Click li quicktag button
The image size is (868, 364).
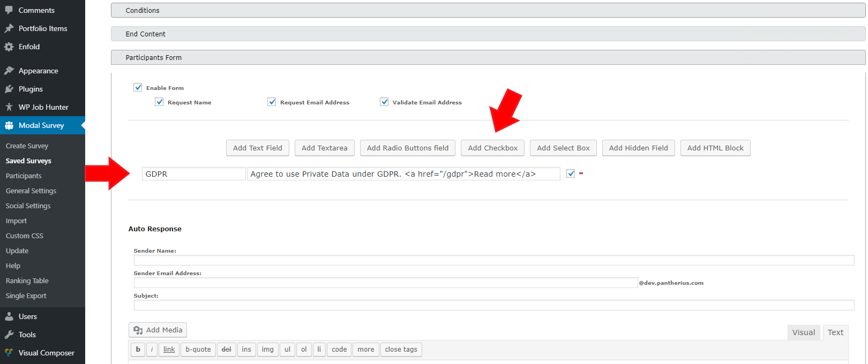coord(319,350)
